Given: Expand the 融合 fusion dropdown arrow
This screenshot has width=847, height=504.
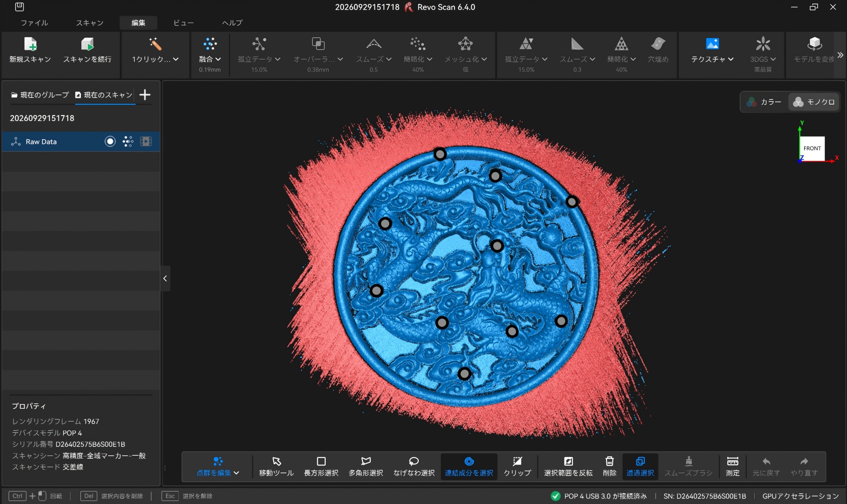Looking at the screenshot, I should point(218,59).
